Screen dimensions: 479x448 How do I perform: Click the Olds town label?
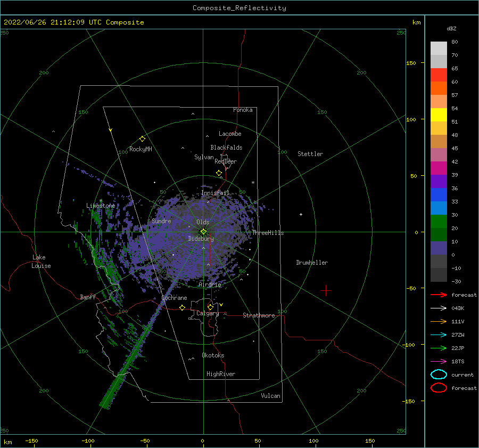(x=203, y=222)
